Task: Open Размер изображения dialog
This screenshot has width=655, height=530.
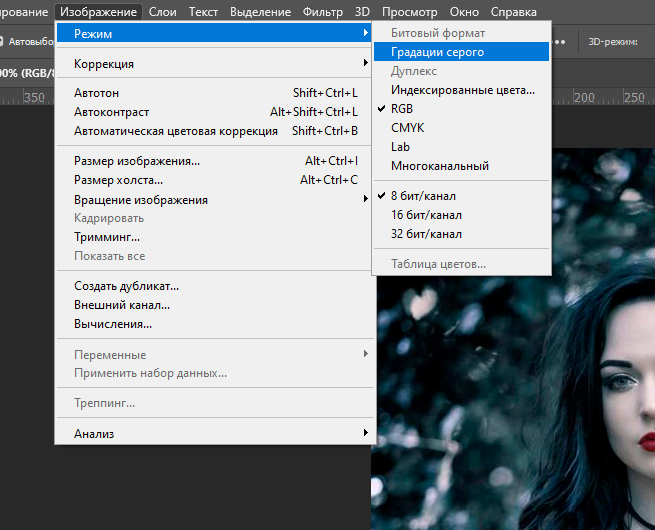Action: coord(137,161)
